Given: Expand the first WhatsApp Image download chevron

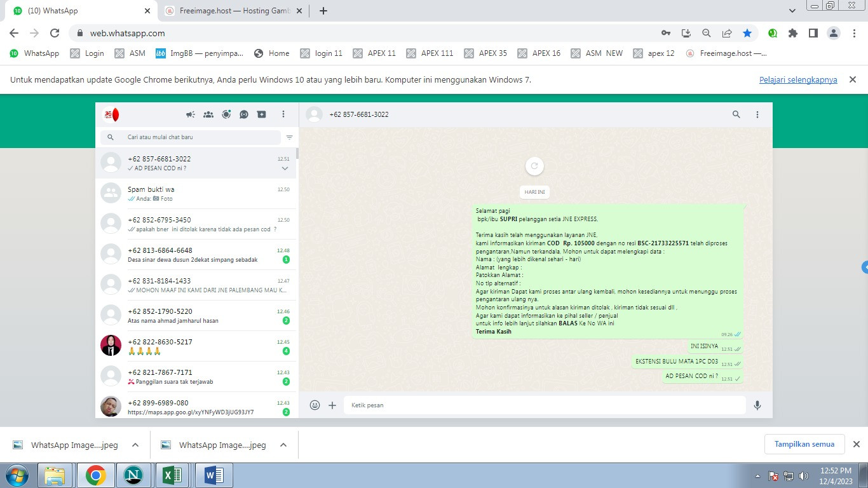Looking at the screenshot, I should pyautogui.click(x=135, y=445).
